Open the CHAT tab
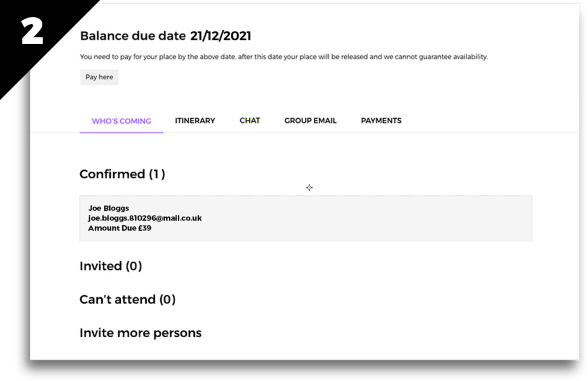Screen dimensions: 588x381 pyautogui.click(x=250, y=121)
